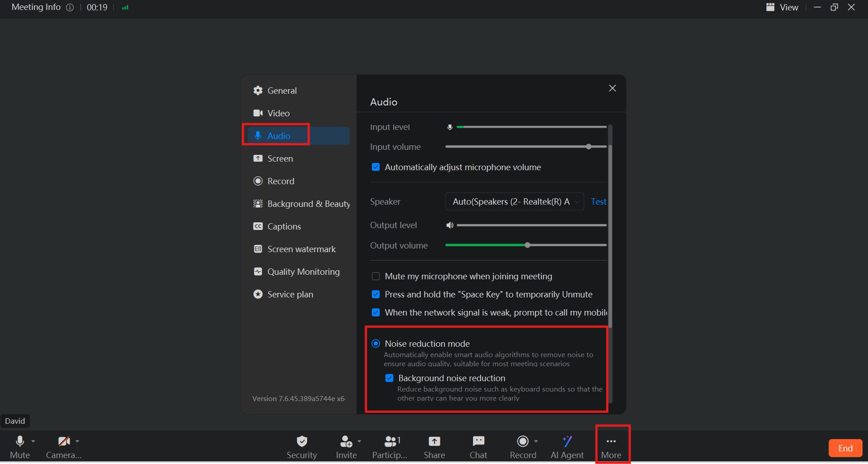Screen dimensions: 868x464
Task: Expand the Record options arrow
Action: pos(536,441)
